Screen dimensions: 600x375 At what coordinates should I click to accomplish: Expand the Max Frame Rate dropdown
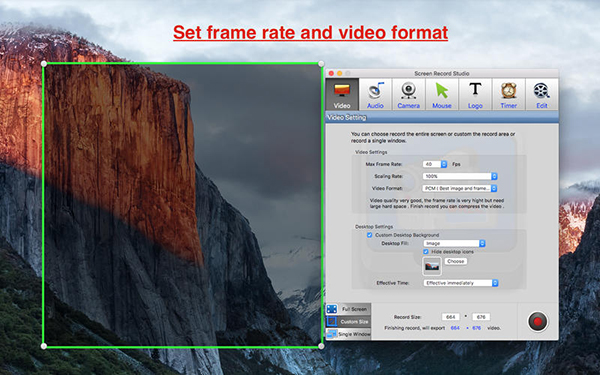click(435, 164)
